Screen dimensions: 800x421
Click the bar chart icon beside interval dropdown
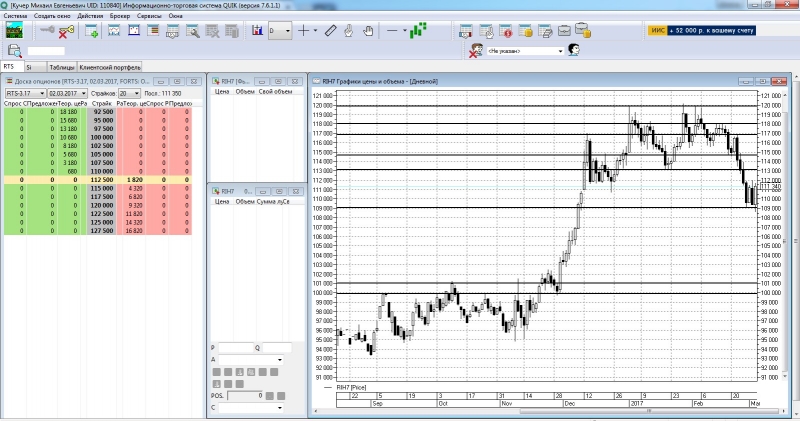point(257,31)
